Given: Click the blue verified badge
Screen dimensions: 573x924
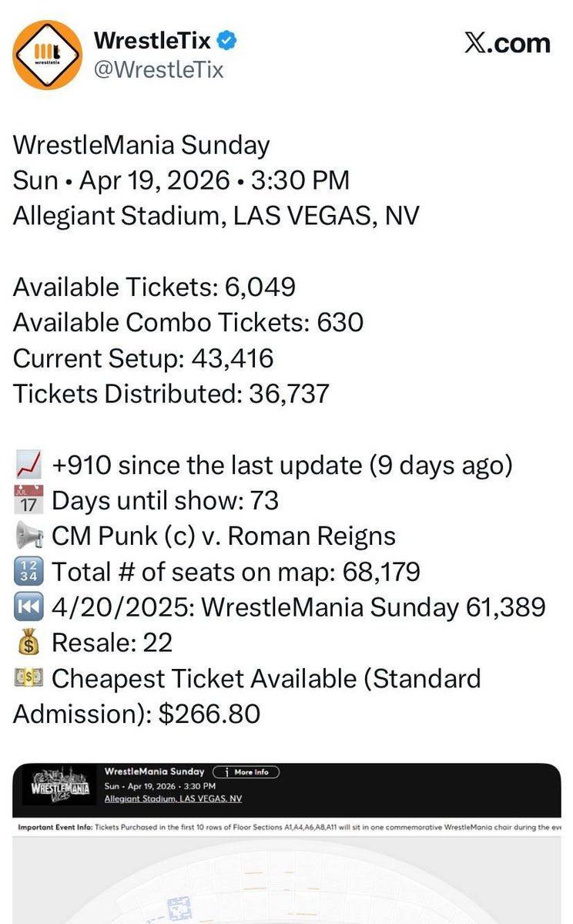Looking at the screenshot, I should click(x=226, y=41).
